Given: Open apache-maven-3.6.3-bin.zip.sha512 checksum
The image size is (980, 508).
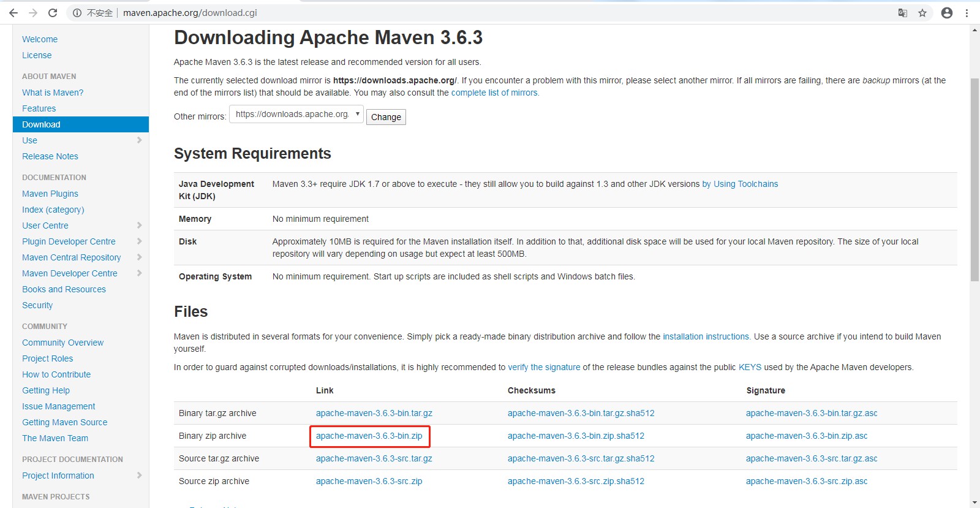Looking at the screenshot, I should [576, 436].
